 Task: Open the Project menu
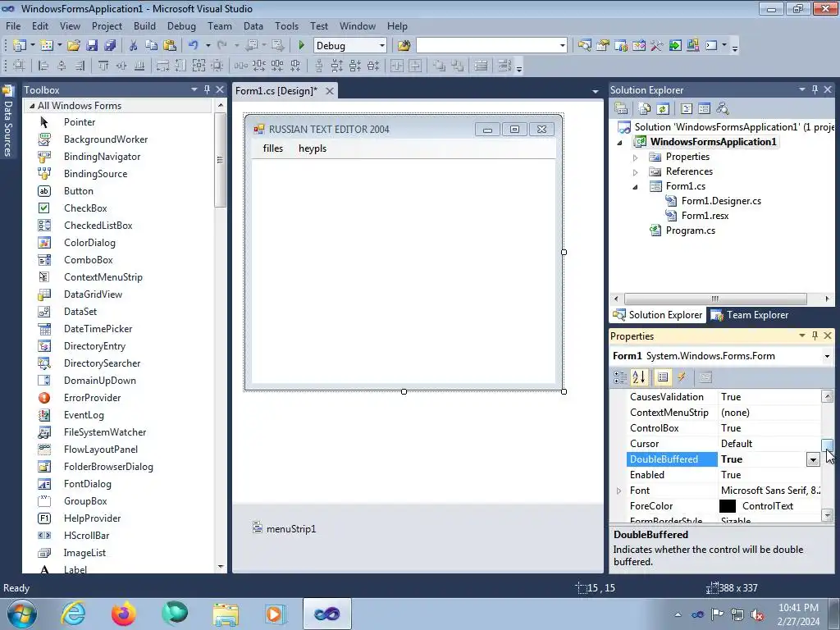(x=107, y=25)
